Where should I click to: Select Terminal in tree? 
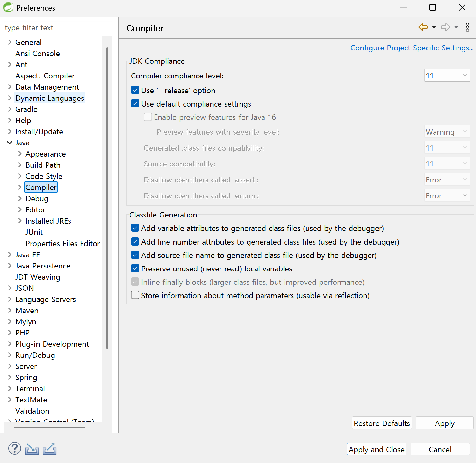(30, 389)
